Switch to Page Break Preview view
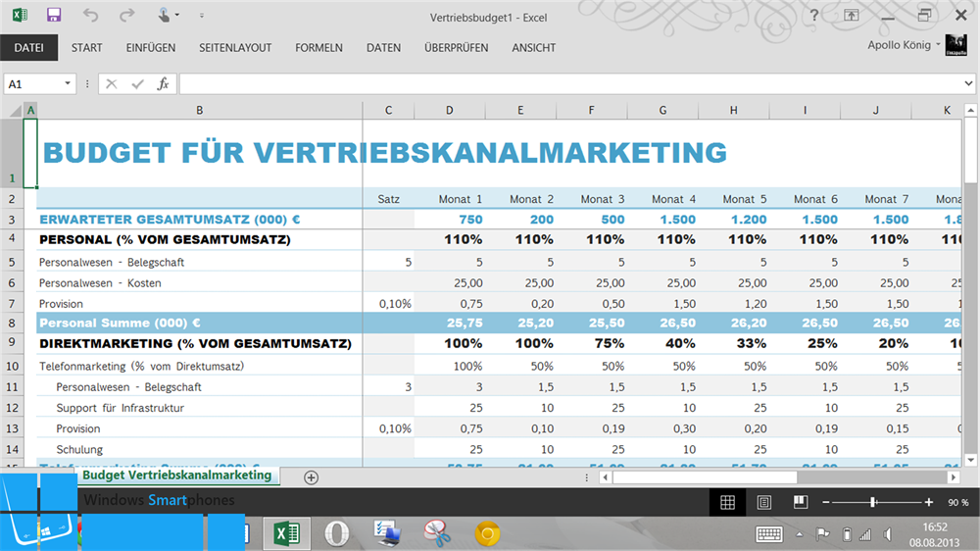Viewport: 980px width, 551px height. tap(801, 502)
